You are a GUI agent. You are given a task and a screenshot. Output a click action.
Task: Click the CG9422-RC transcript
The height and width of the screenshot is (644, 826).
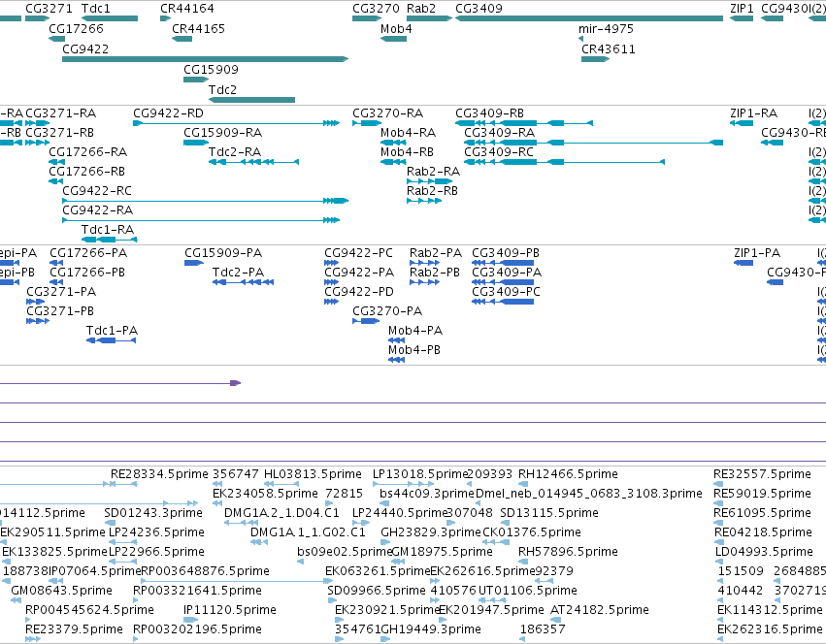[x=206, y=201]
